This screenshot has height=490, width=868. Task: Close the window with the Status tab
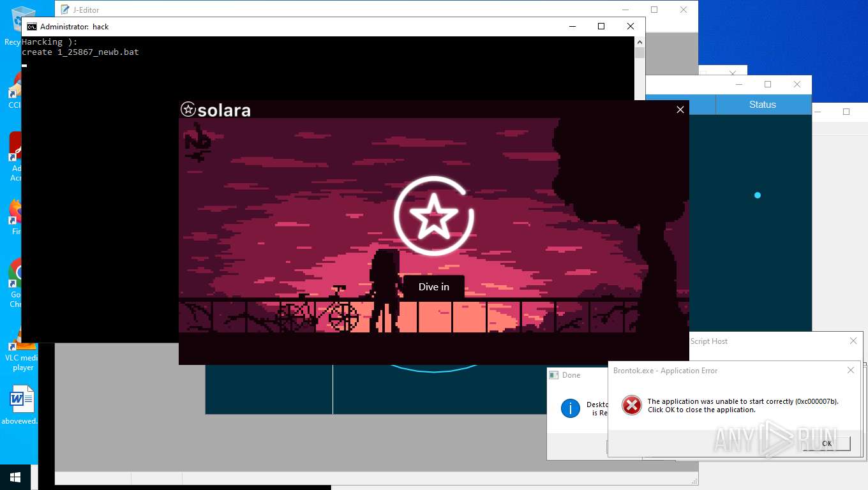[x=797, y=84]
